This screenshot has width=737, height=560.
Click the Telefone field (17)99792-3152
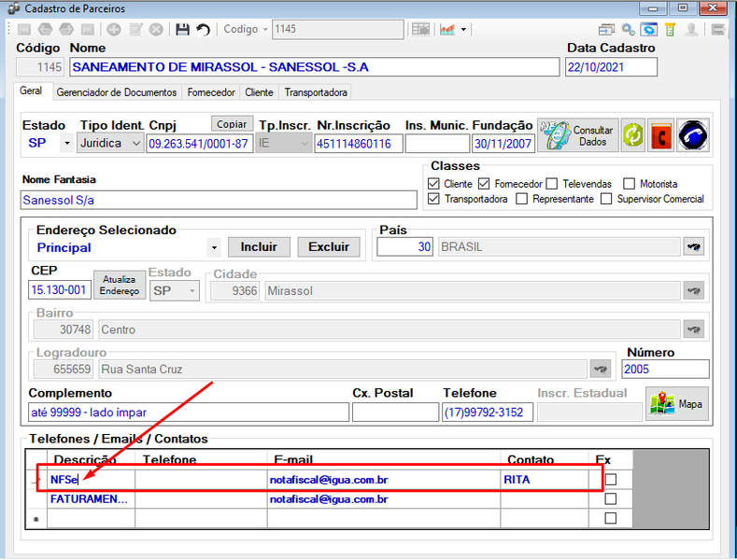pos(488,413)
